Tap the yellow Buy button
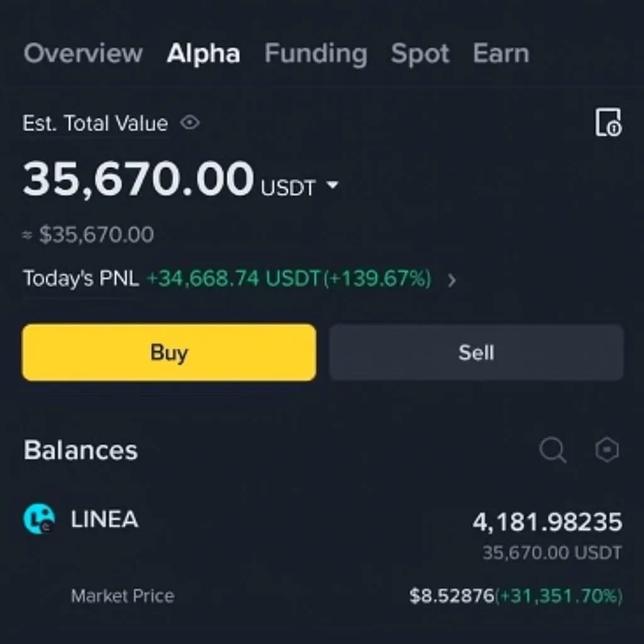Image resolution: width=644 pixels, height=644 pixels. point(169,352)
